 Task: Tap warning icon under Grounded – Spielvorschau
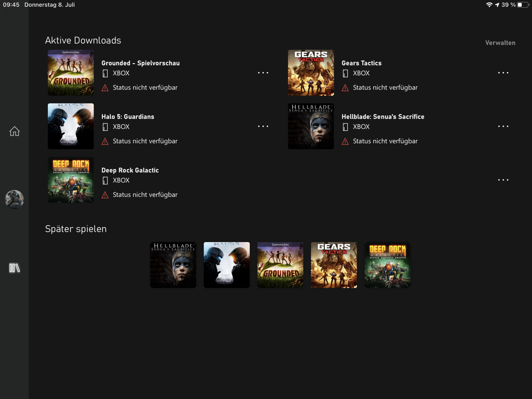click(105, 88)
